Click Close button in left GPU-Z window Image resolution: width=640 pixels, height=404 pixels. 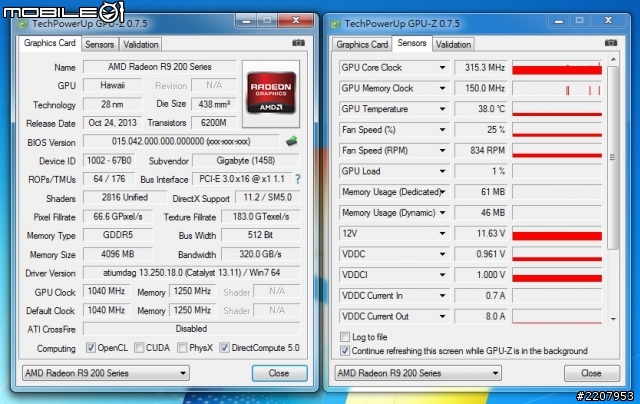click(x=279, y=373)
